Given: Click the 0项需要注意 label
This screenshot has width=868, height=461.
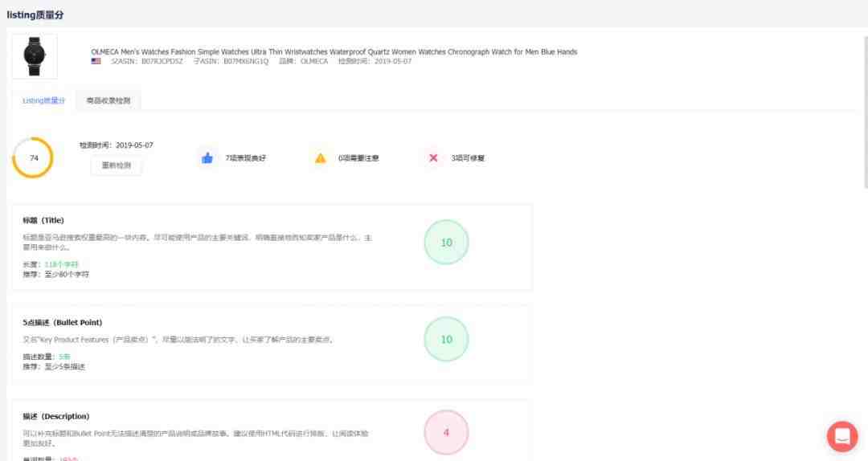Looking at the screenshot, I should pyautogui.click(x=358, y=158).
